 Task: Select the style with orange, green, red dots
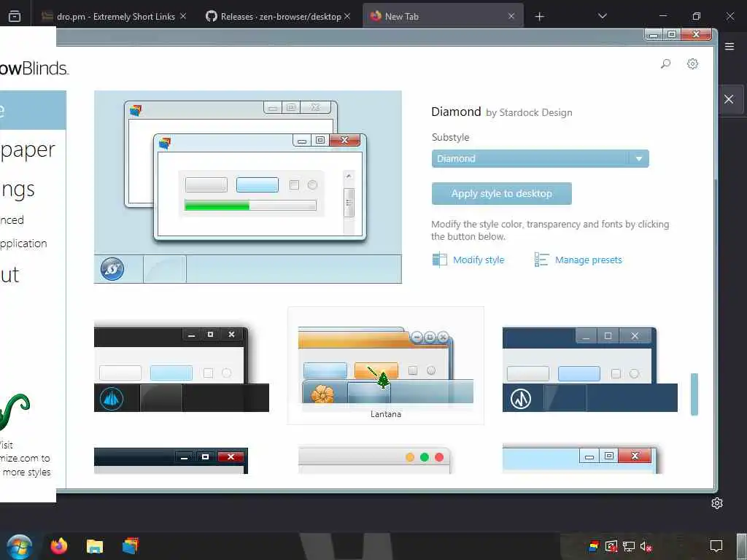coord(374,459)
